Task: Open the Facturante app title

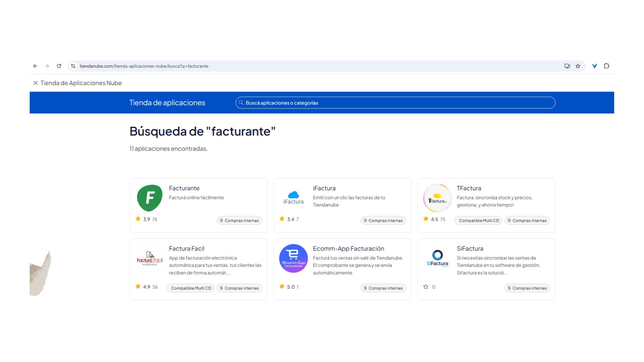Action: tap(184, 188)
